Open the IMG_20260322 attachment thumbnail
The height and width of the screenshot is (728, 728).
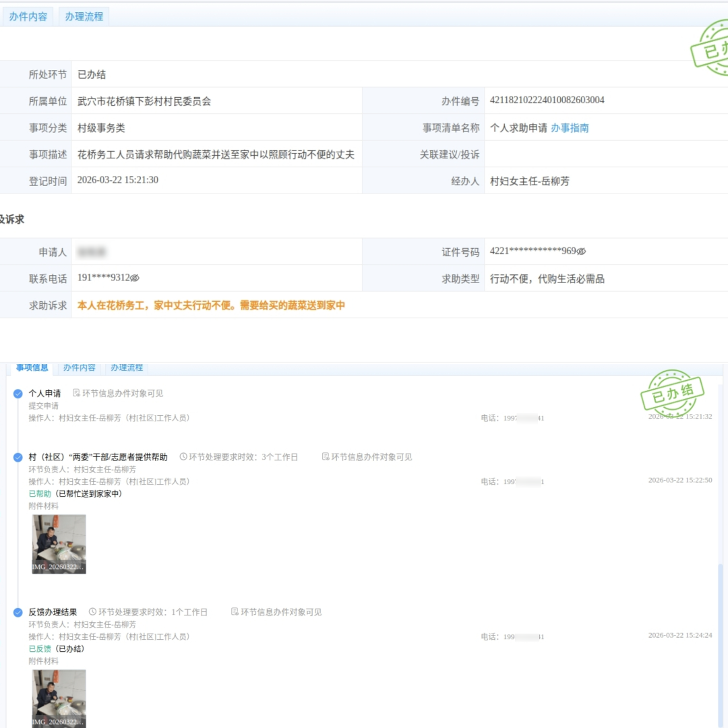(57, 543)
